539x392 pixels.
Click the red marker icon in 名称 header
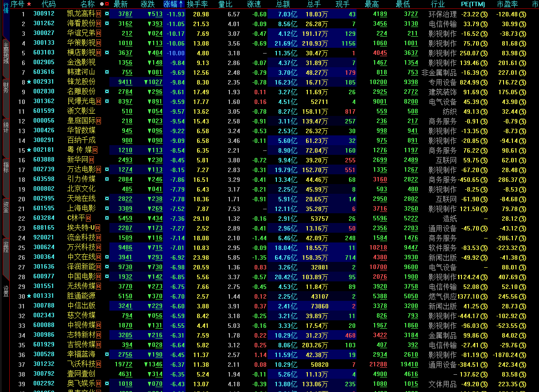pos(107,4)
